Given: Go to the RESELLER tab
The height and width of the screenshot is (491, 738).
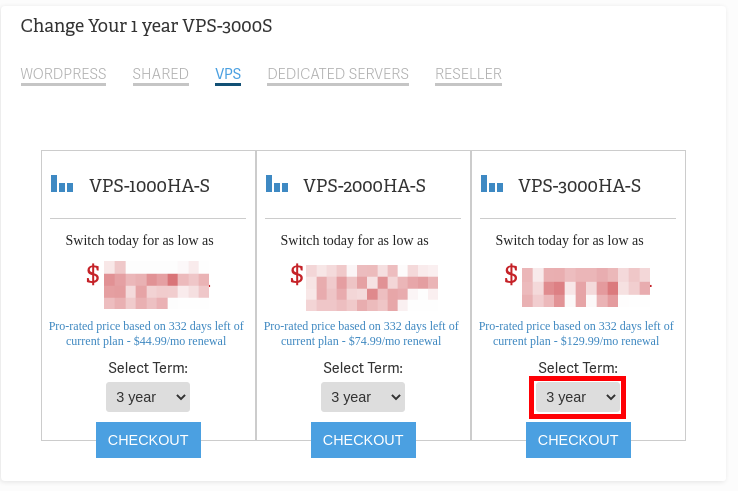Looking at the screenshot, I should [468, 74].
